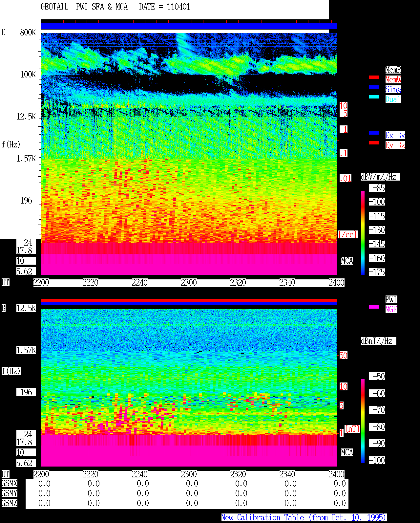Open the New Calibration Table note
420x523 pixels.
304,517
